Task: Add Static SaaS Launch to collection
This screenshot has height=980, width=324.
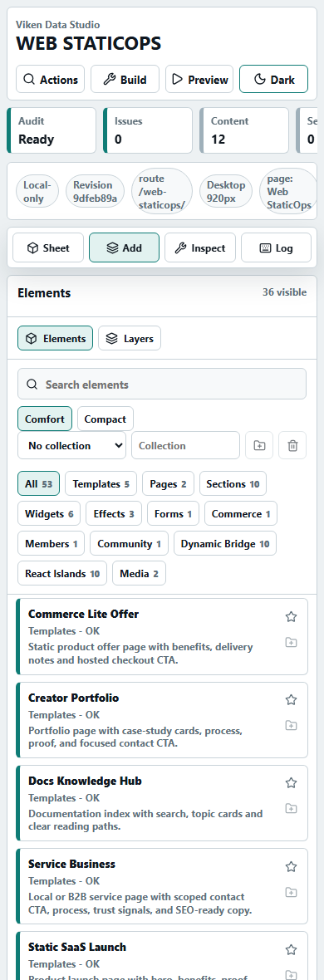Action: pos(291,974)
